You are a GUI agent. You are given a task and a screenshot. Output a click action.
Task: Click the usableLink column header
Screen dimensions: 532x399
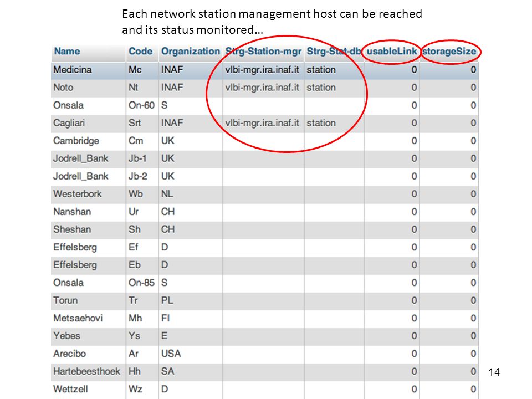pyautogui.click(x=392, y=51)
